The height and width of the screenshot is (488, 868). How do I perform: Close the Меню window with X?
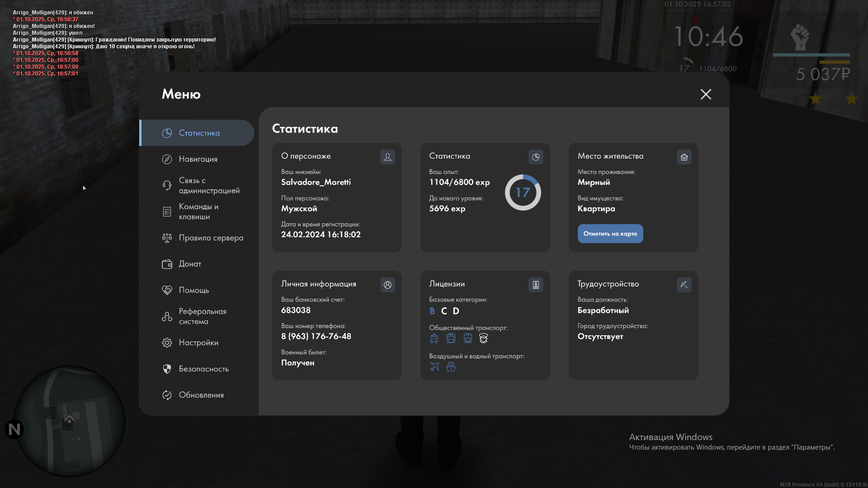click(706, 94)
